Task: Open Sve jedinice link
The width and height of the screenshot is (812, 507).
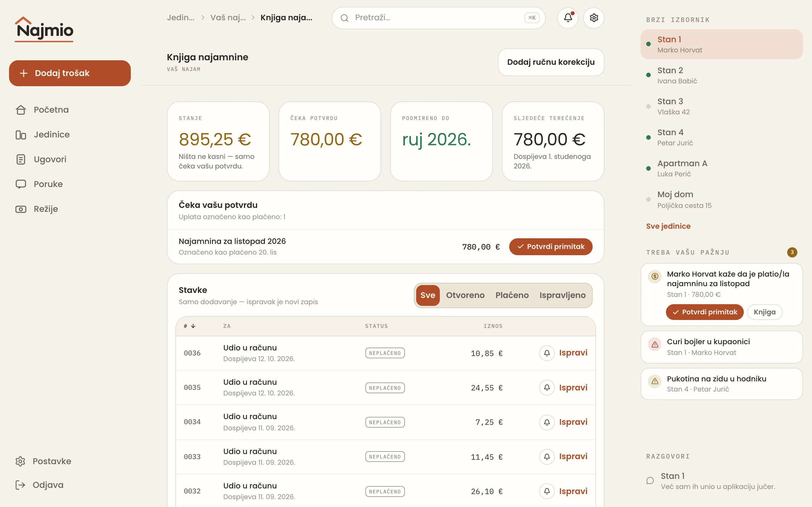Action: coord(668,226)
